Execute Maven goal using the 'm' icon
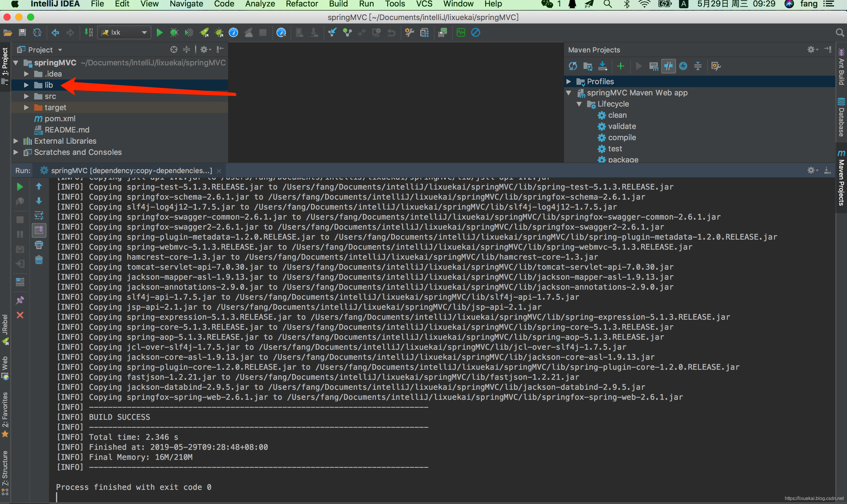The width and height of the screenshot is (847, 504). coord(653,66)
